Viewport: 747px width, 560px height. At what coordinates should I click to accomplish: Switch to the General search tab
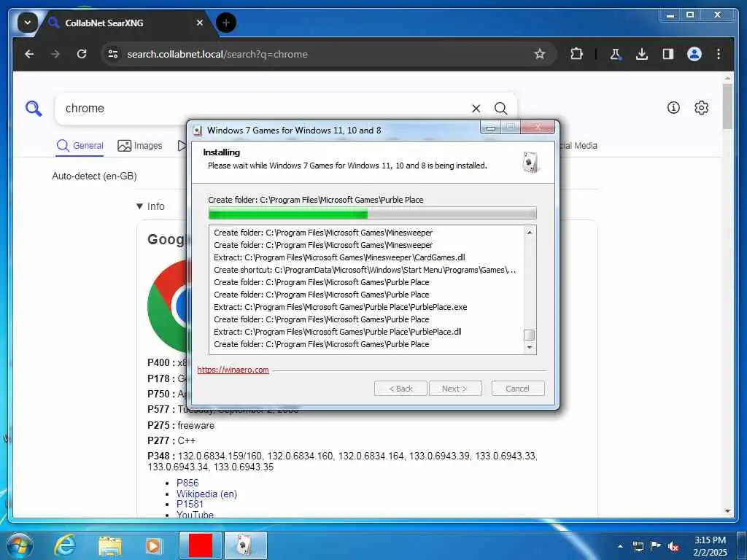pyautogui.click(x=80, y=146)
